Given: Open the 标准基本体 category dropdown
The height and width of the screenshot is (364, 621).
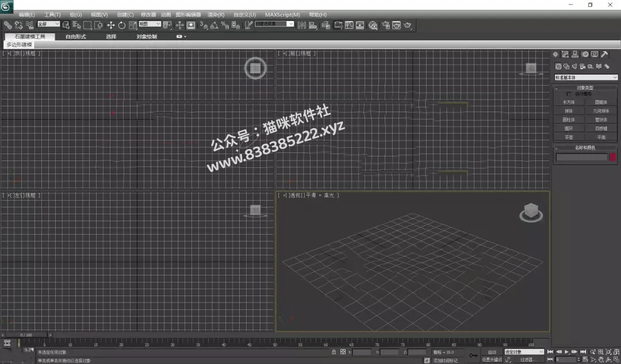Looking at the screenshot, I should [586, 77].
